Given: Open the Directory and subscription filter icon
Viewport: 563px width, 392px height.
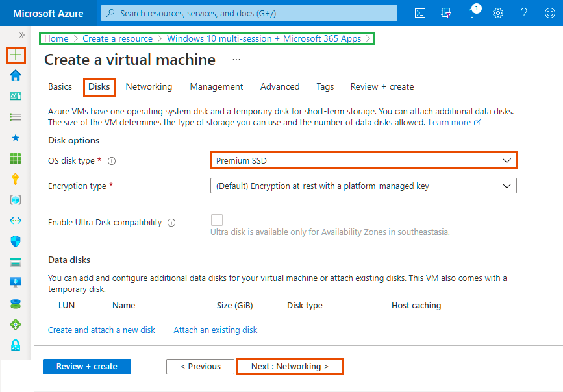Looking at the screenshot, I should (446, 13).
